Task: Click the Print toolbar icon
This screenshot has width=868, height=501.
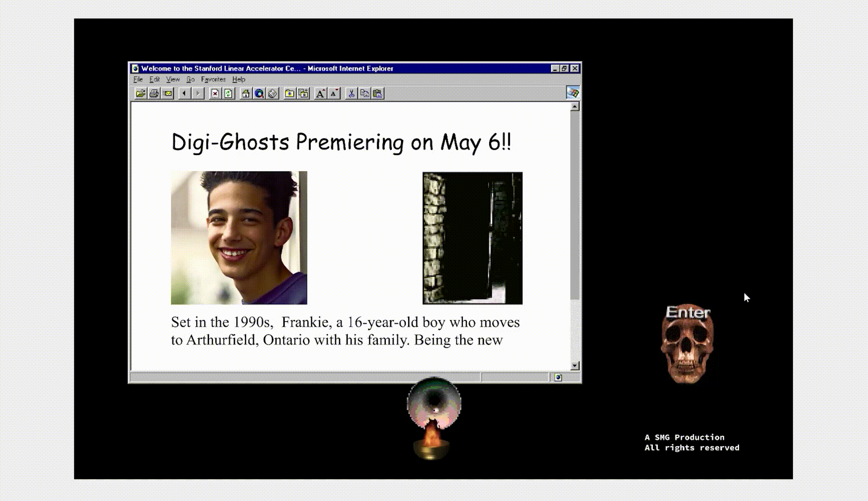Action: click(x=154, y=93)
